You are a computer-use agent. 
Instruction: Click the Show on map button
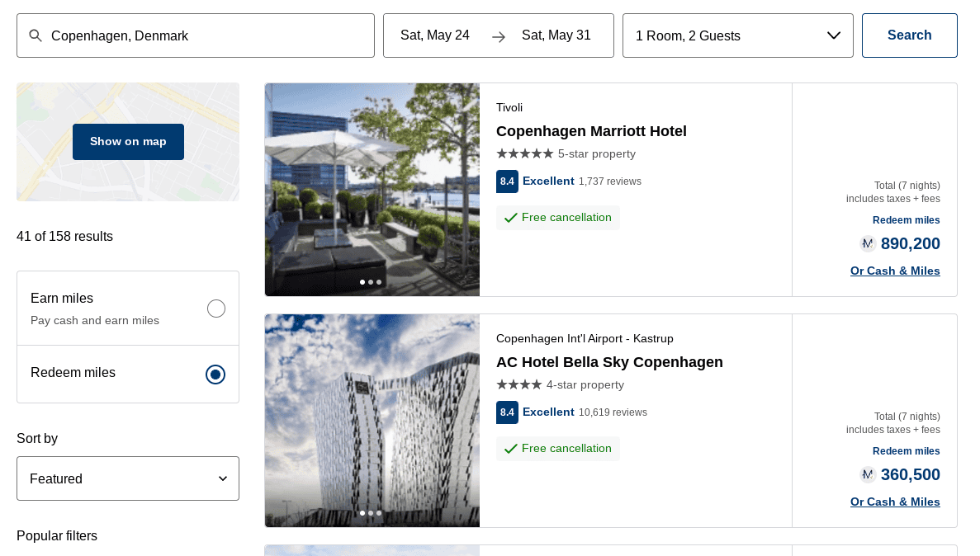coord(128,142)
